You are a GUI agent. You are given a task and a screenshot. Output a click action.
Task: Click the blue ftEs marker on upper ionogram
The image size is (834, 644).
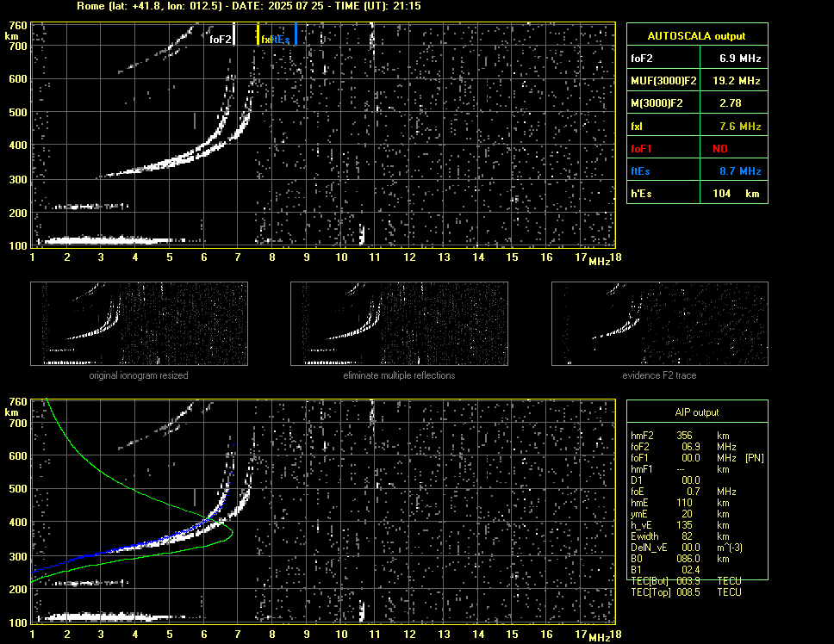pyautogui.click(x=296, y=34)
